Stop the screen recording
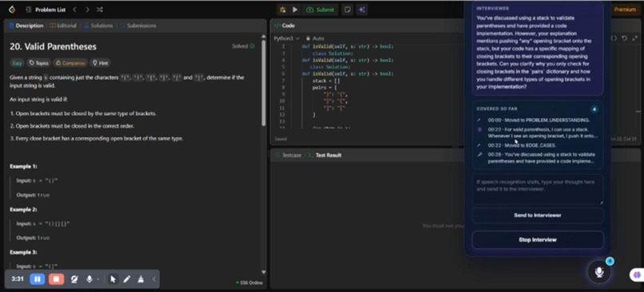Viewport: 644px width, 292px height. pyautogui.click(x=56, y=279)
